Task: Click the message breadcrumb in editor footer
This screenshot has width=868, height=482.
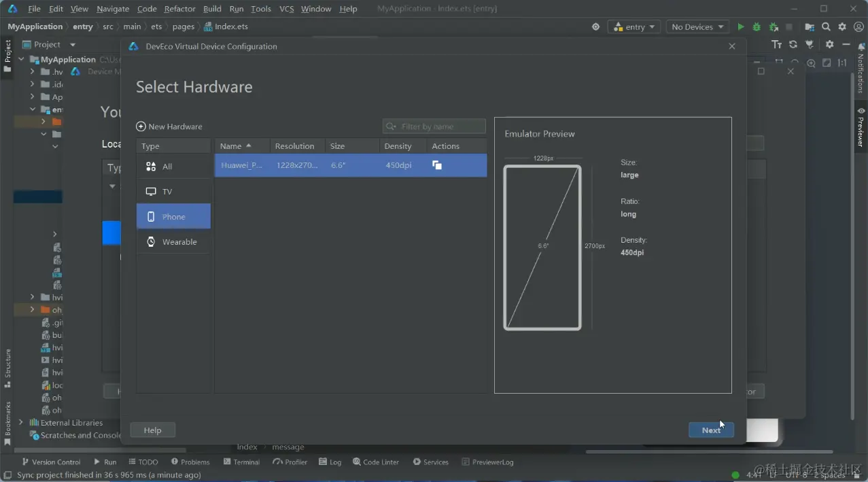Action: coord(288,447)
